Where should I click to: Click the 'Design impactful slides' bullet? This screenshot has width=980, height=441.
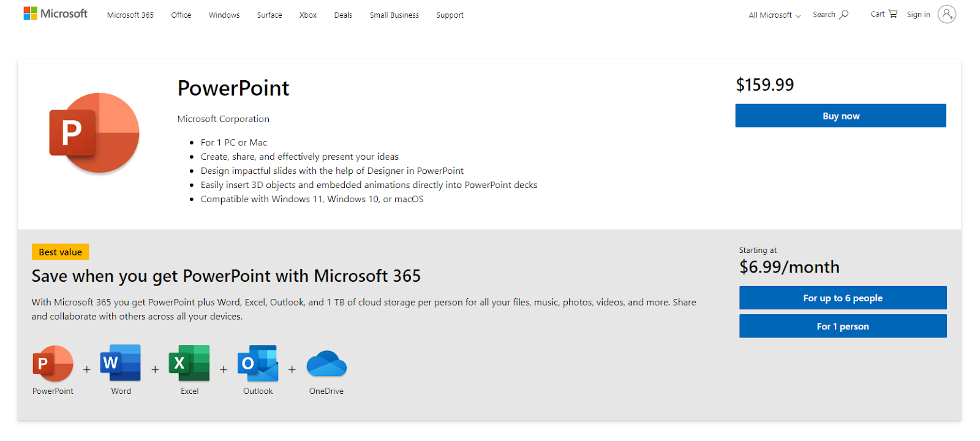click(332, 171)
